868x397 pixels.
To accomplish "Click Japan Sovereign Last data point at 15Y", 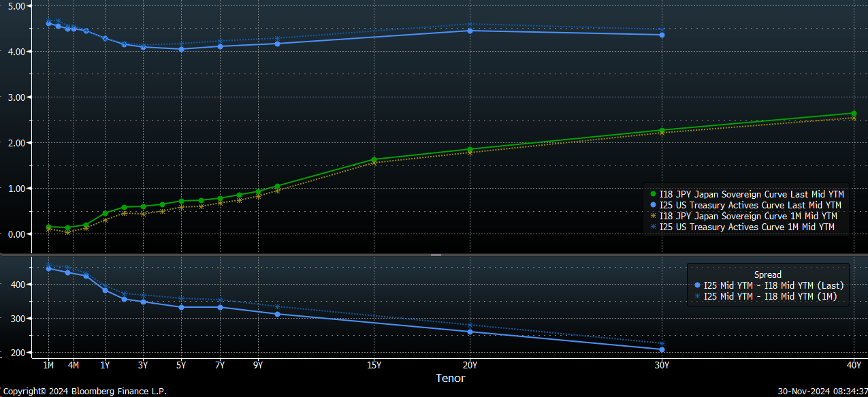I will click(x=374, y=160).
